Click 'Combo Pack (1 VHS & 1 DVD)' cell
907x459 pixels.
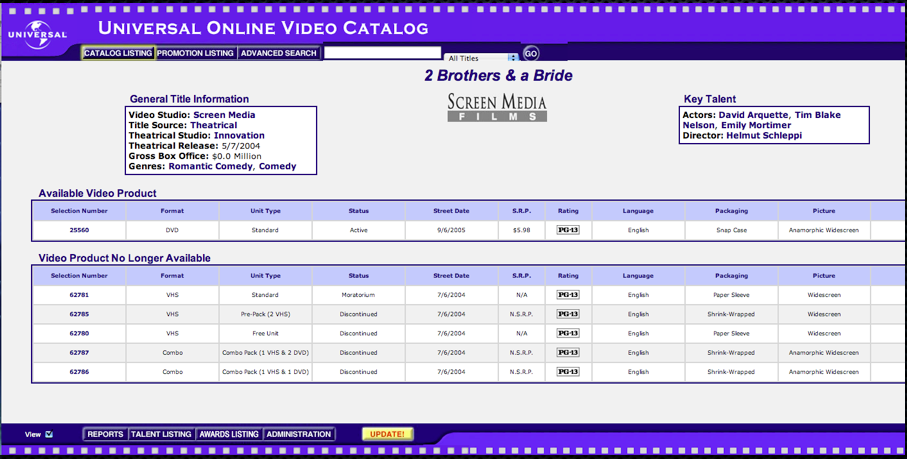pyautogui.click(x=266, y=372)
